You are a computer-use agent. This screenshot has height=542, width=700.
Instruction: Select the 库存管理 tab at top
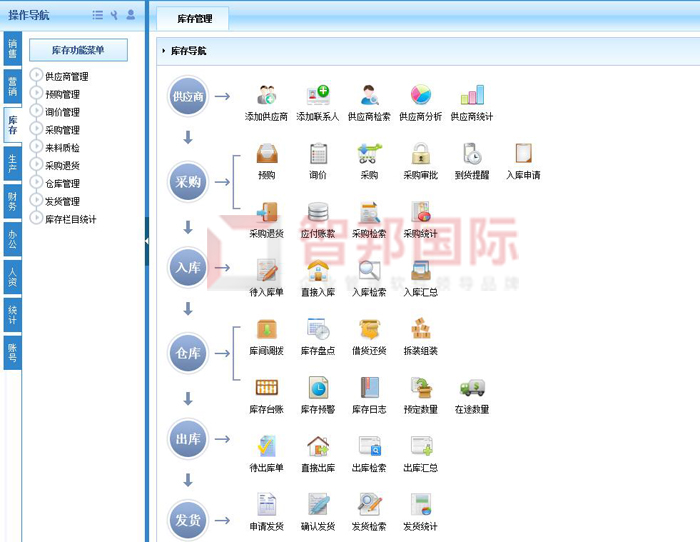(193, 19)
